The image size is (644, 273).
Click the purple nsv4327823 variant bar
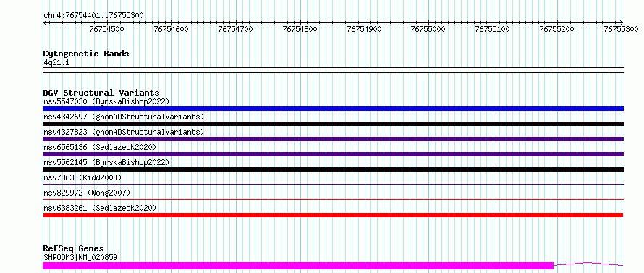click(x=333, y=139)
